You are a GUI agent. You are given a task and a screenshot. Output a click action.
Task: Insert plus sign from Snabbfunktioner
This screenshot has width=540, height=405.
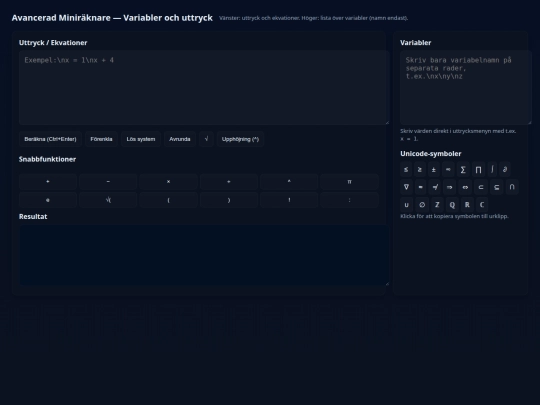click(x=48, y=181)
